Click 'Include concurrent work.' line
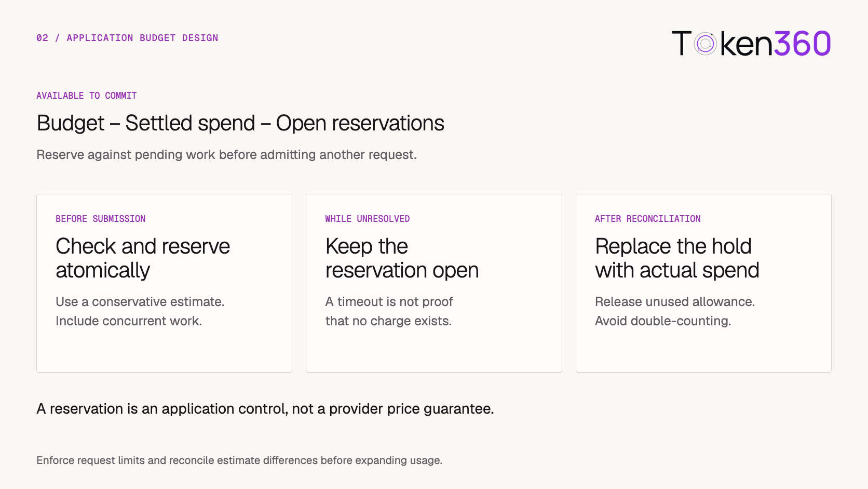 click(x=129, y=321)
